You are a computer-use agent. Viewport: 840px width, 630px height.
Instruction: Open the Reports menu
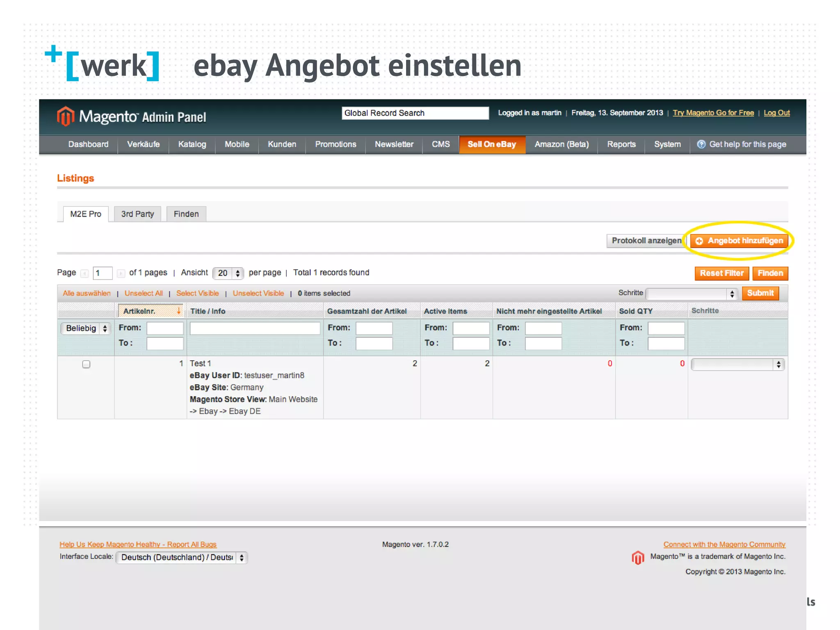(621, 144)
